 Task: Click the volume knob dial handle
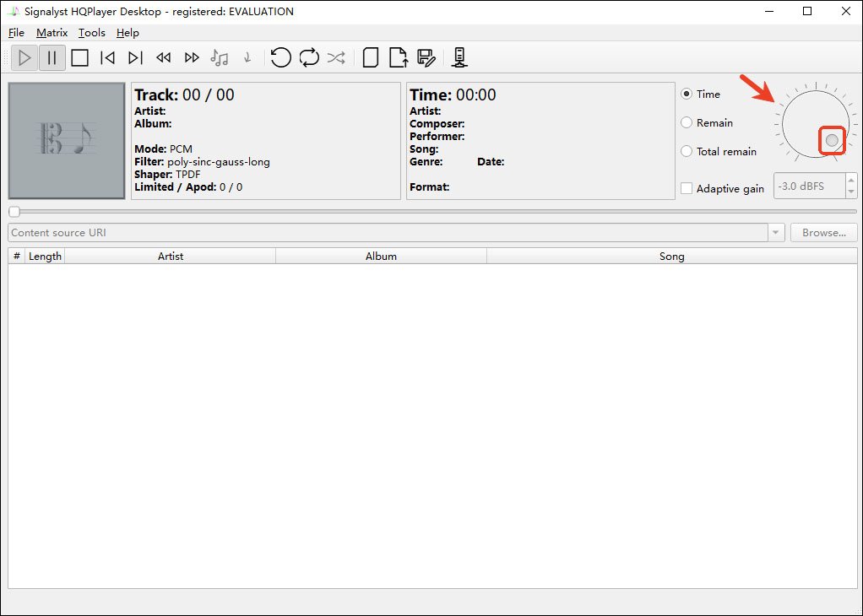coord(832,140)
